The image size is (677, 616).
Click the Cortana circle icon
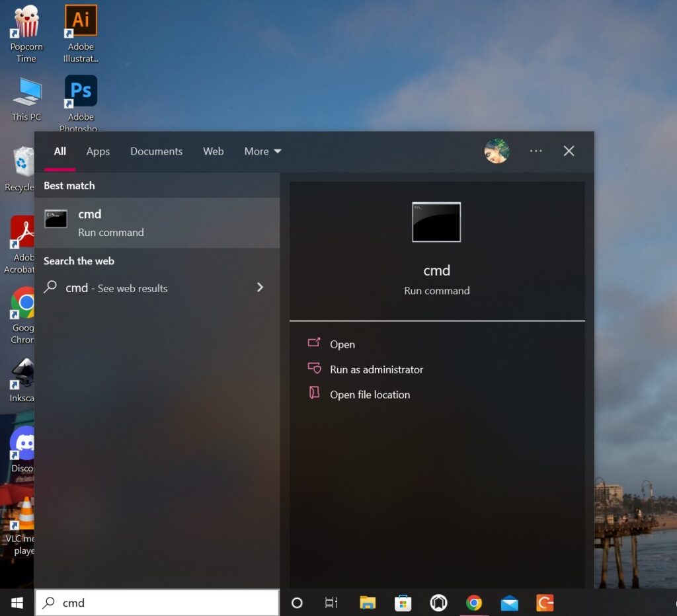coord(297,603)
